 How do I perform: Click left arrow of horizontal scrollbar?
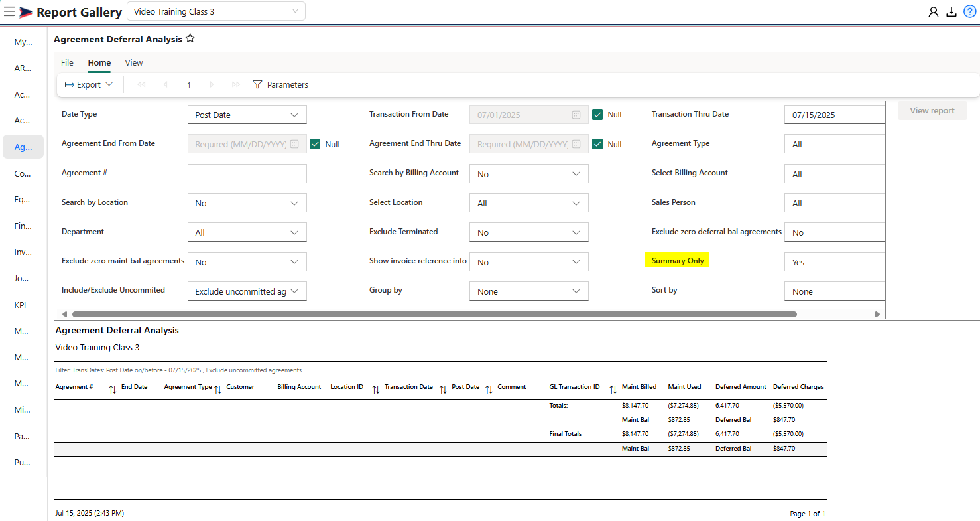(x=64, y=314)
